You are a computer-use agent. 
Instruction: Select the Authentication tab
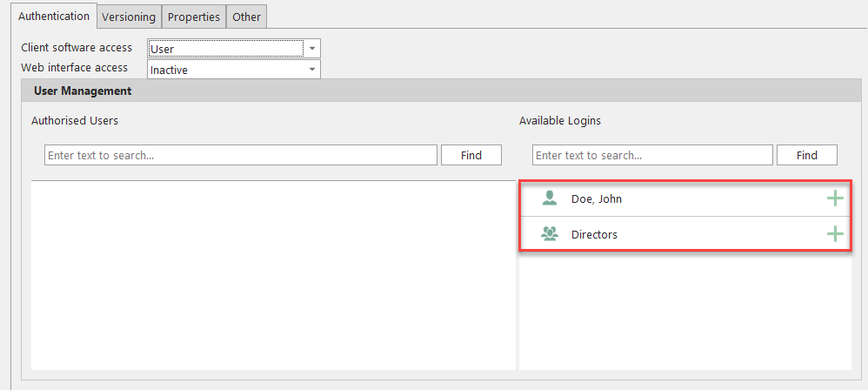coord(54,16)
